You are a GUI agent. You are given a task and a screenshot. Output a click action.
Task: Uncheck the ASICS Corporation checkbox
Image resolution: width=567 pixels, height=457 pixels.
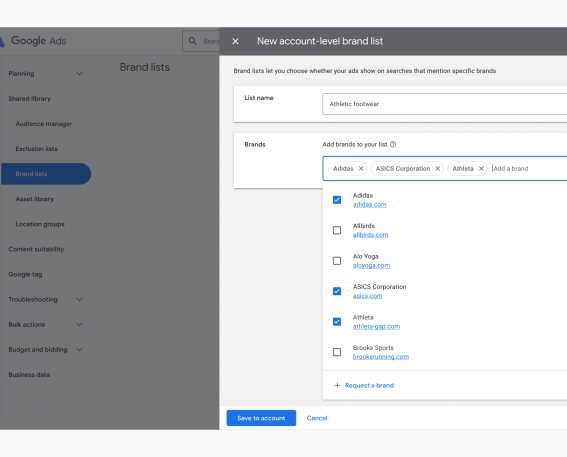coord(337,291)
